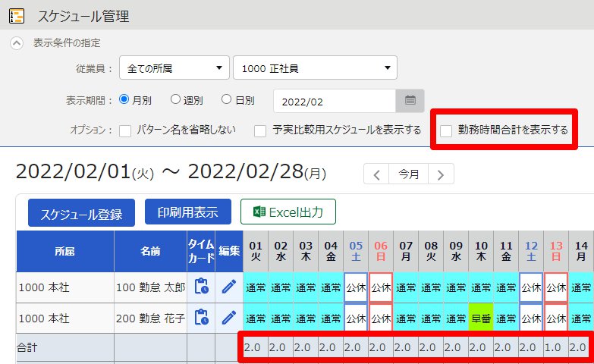The height and width of the screenshot is (364, 594).
Task: Click the 所属 column header
Action: pyautogui.click(x=65, y=251)
